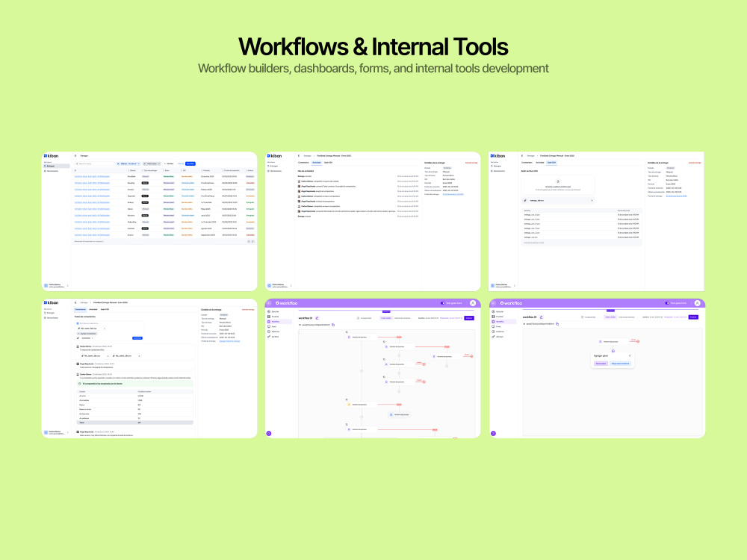The width and height of the screenshot is (747, 560).
Task: Toggle the test switch in the workfloo flowchart header
Action: pos(442,303)
